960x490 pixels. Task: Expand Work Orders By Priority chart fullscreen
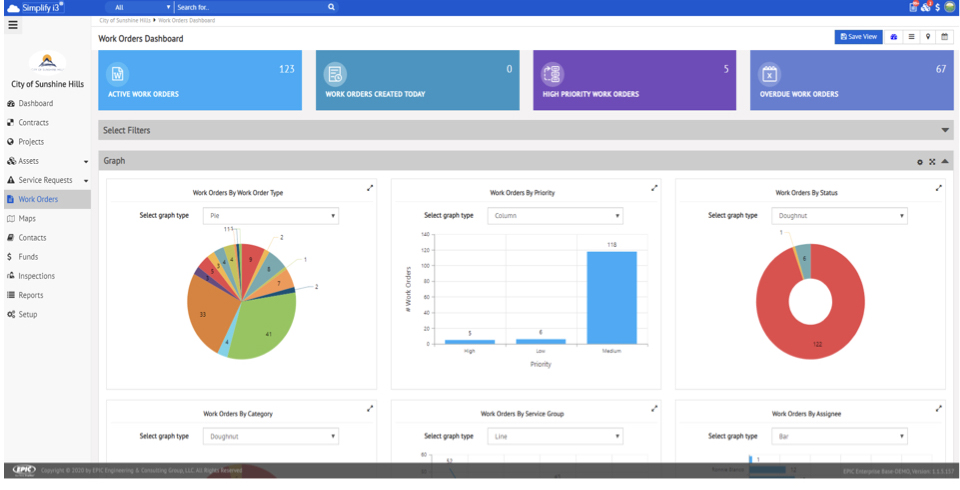coord(654,187)
